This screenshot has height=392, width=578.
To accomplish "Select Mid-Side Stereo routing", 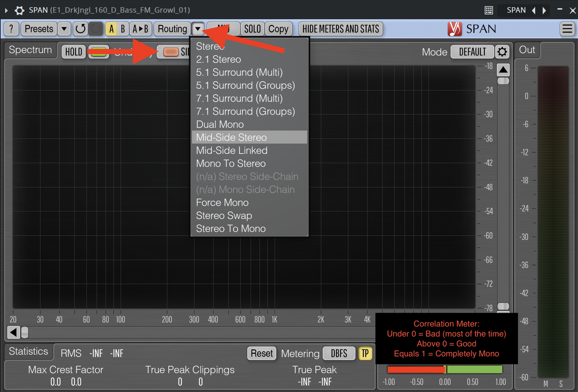I will [x=250, y=137].
